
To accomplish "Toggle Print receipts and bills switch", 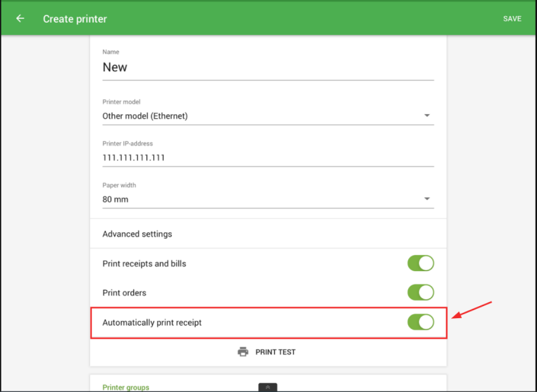I will tap(420, 264).
